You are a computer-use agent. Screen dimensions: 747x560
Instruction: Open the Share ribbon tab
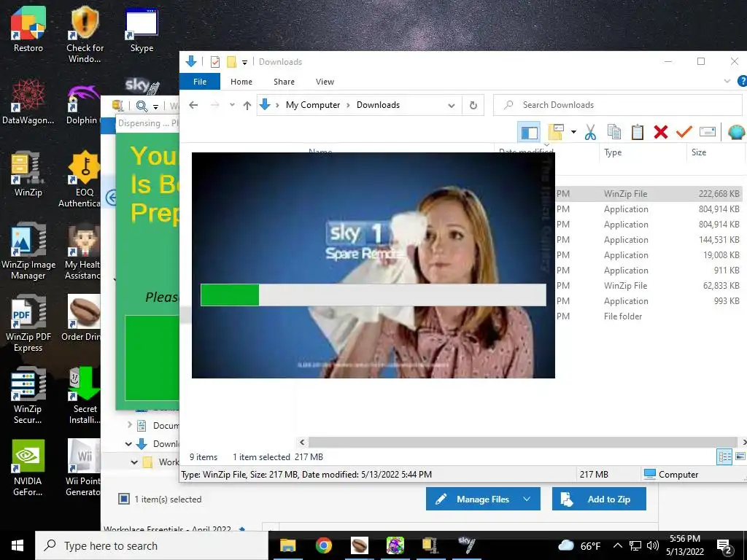pos(284,82)
